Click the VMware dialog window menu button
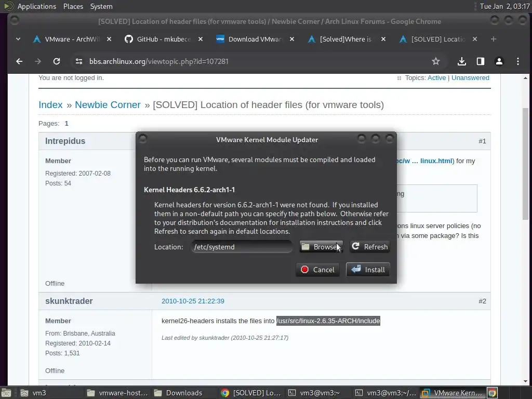Viewport: 532px width, 399px height. point(143,139)
